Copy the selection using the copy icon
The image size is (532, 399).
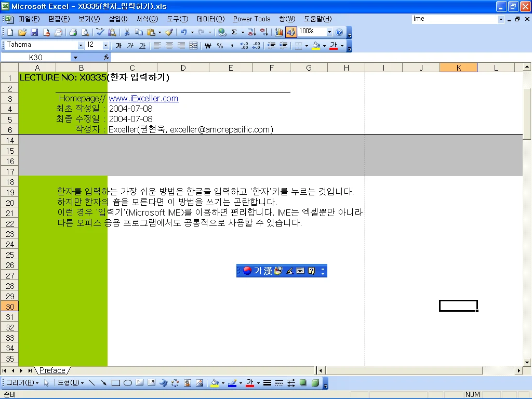[139, 32]
